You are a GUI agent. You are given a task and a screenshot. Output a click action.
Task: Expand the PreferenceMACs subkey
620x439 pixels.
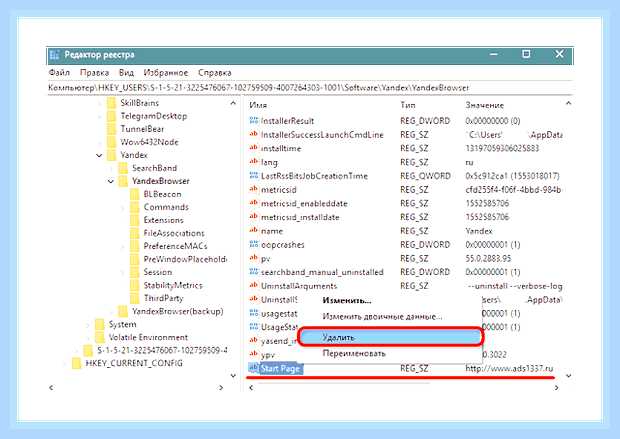[x=123, y=247]
